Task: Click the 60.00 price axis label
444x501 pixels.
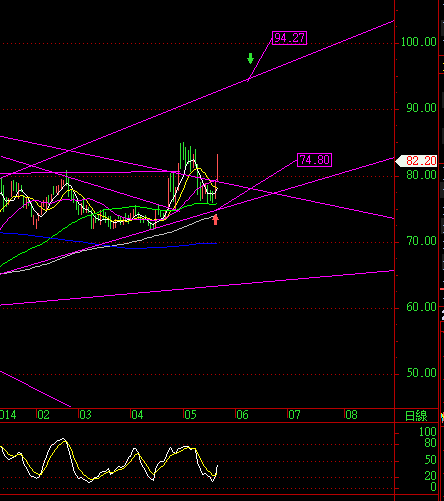Action: (x=421, y=307)
